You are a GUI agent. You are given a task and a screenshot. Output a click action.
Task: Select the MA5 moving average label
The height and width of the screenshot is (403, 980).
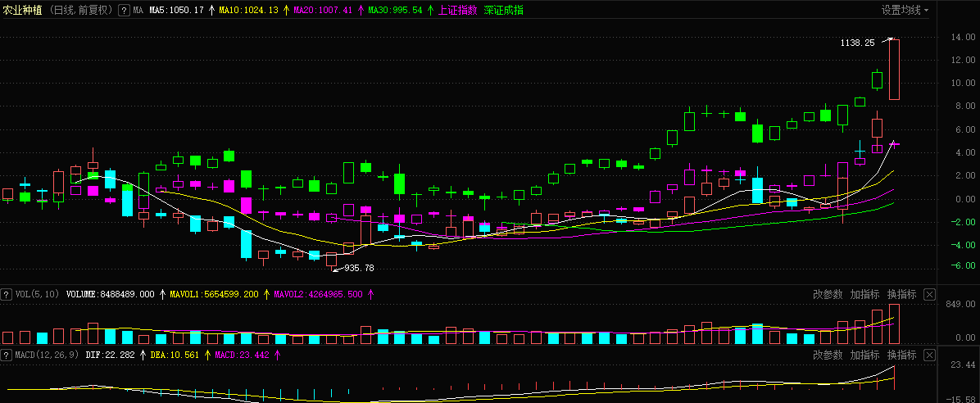[176, 11]
